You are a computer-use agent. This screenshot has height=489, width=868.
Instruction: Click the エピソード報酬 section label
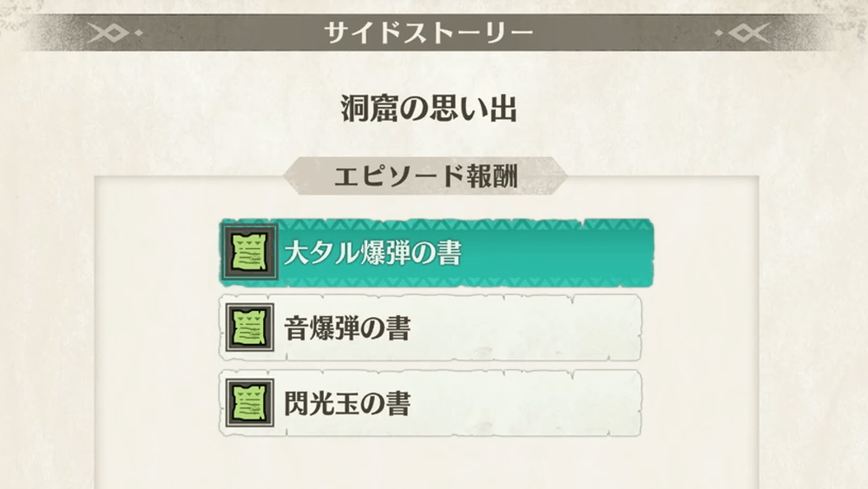(x=425, y=176)
